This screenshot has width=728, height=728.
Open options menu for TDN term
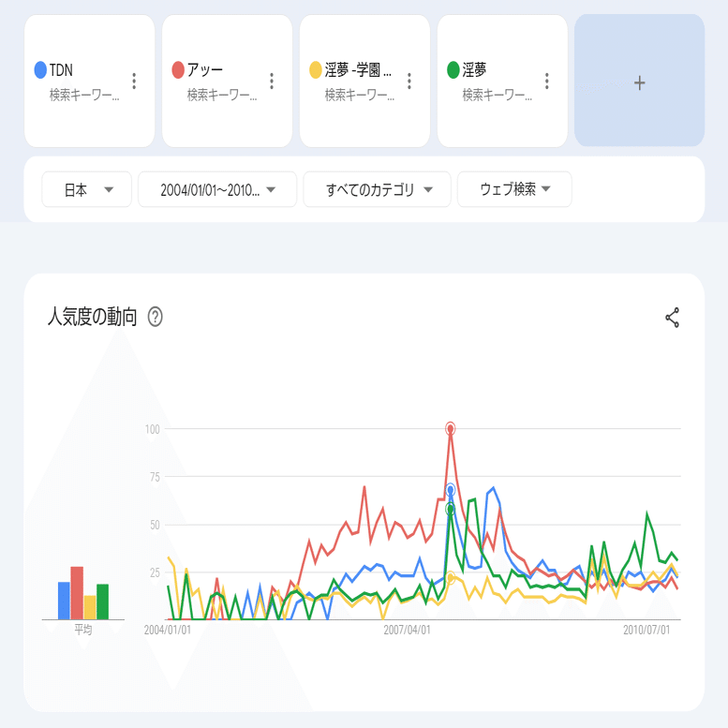[x=134, y=82]
